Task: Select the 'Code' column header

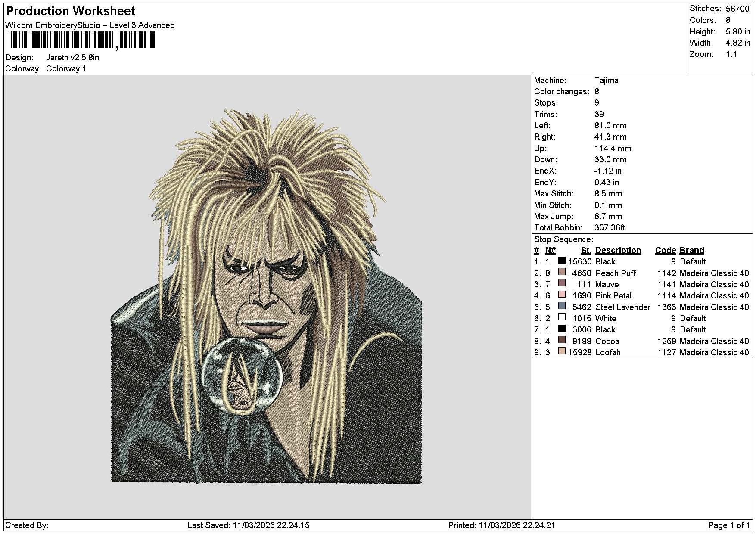Action: [x=666, y=251]
